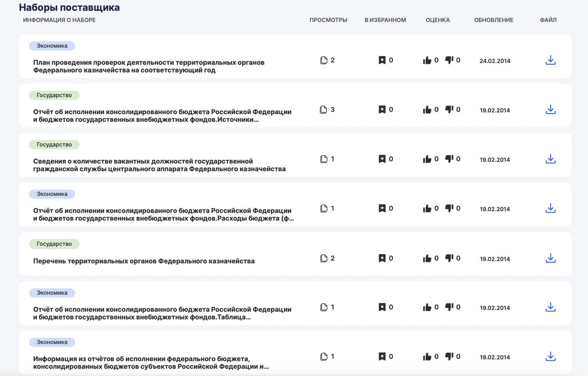Viewport: 588px width, 376px height.
Task: Bookmark the вакантных должностей dataset
Action: pos(382,159)
